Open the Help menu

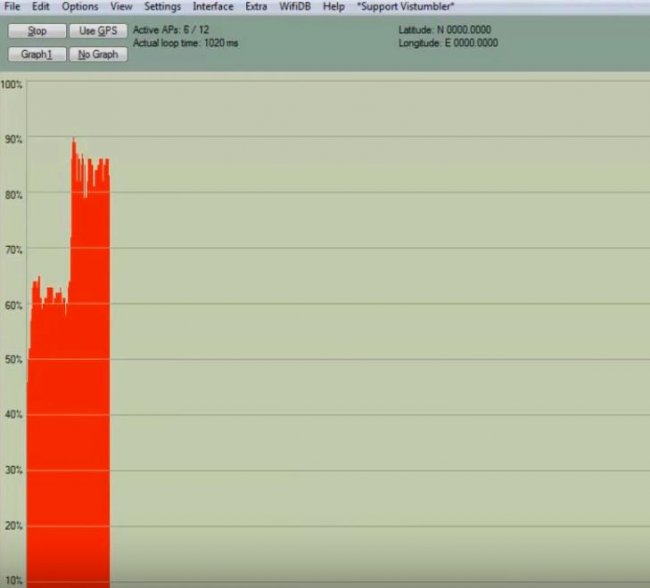click(334, 7)
